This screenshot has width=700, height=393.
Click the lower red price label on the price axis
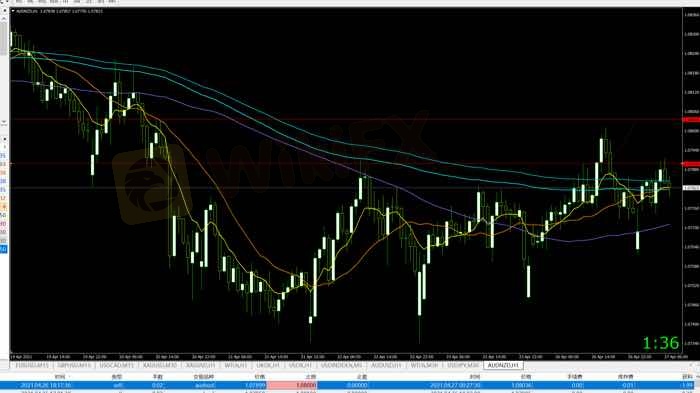tap(691, 164)
